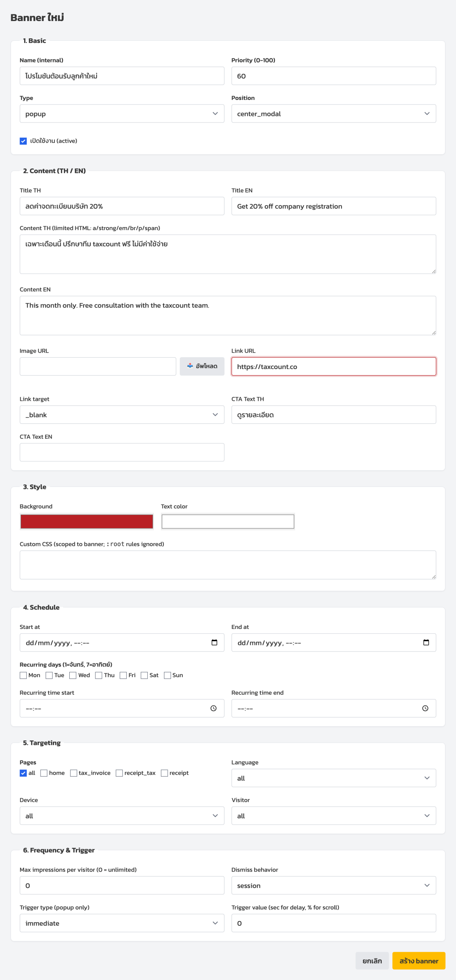Focus the CTA Text TH field

[x=334, y=415]
